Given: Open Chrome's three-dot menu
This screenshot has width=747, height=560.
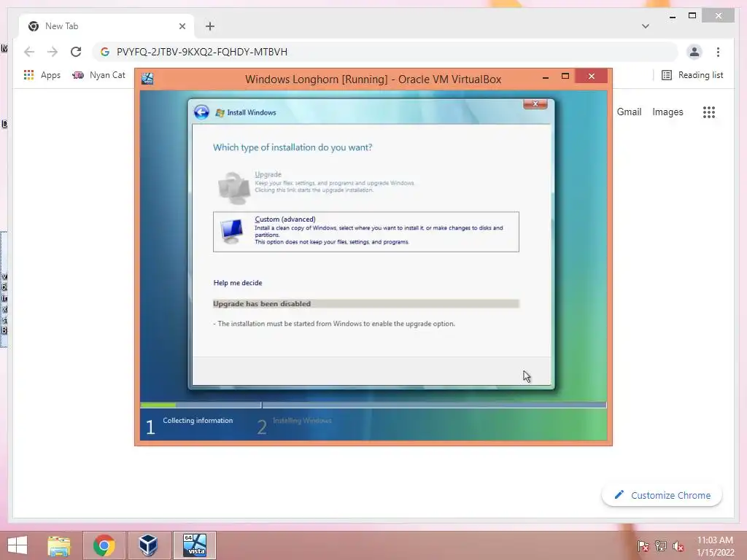Looking at the screenshot, I should 718,52.
